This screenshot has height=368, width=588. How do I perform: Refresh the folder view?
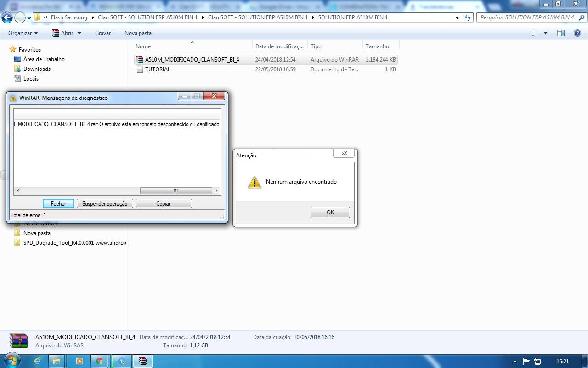pos(468,17)
